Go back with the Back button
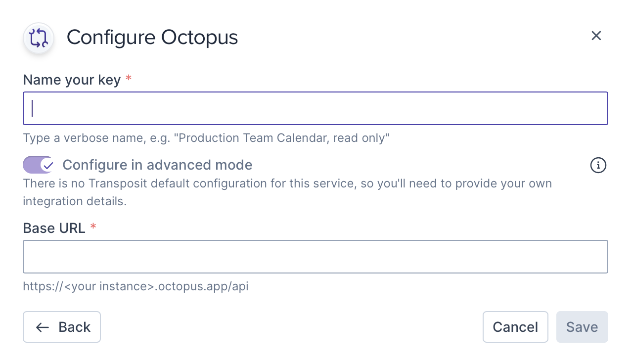 pyautogui.click(x=62, y=327)
